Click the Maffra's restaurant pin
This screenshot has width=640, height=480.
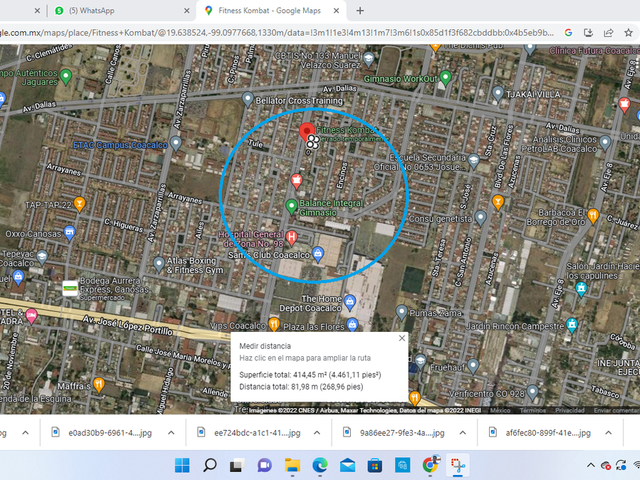[99, 384]
